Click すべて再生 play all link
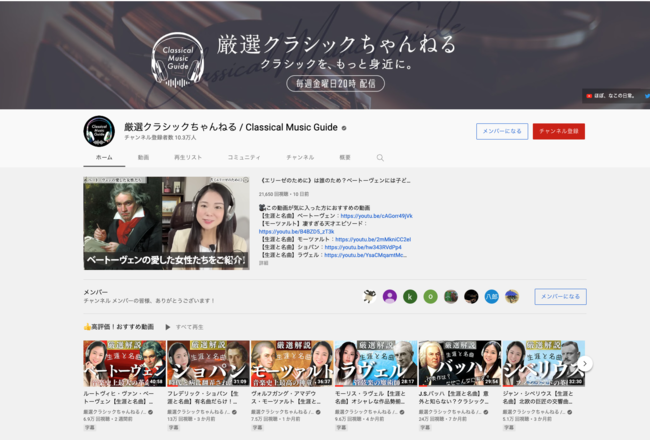 point(189,327)
